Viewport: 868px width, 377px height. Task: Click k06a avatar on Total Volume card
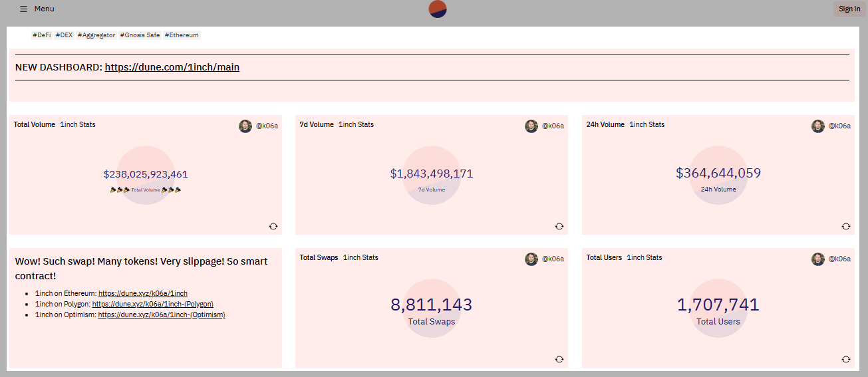pyautogui.click(x=245, y=126)
